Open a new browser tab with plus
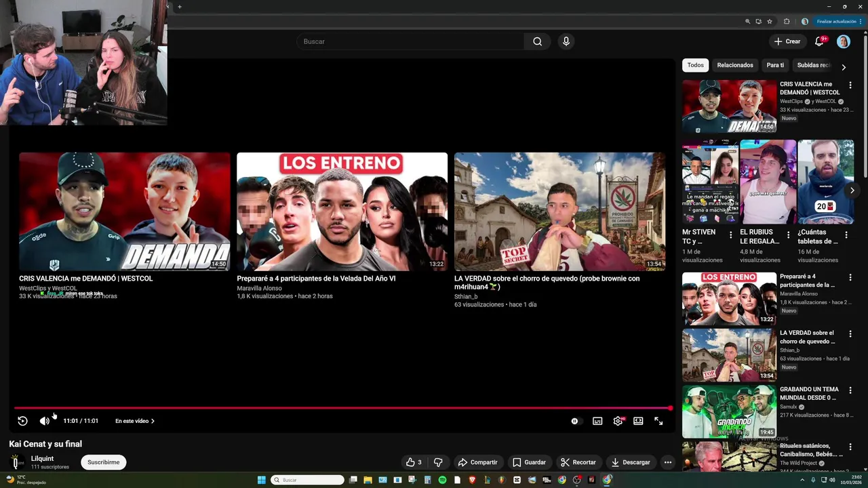 click(179, 7)
